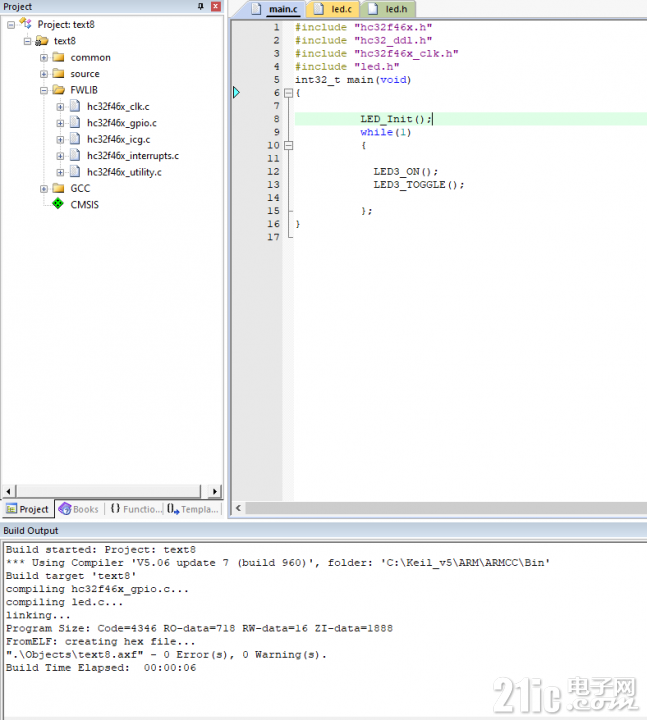This screenshot has width=647, height=720.
Task: Click the #include "led.h" line
Action: (x=347, y=67)
